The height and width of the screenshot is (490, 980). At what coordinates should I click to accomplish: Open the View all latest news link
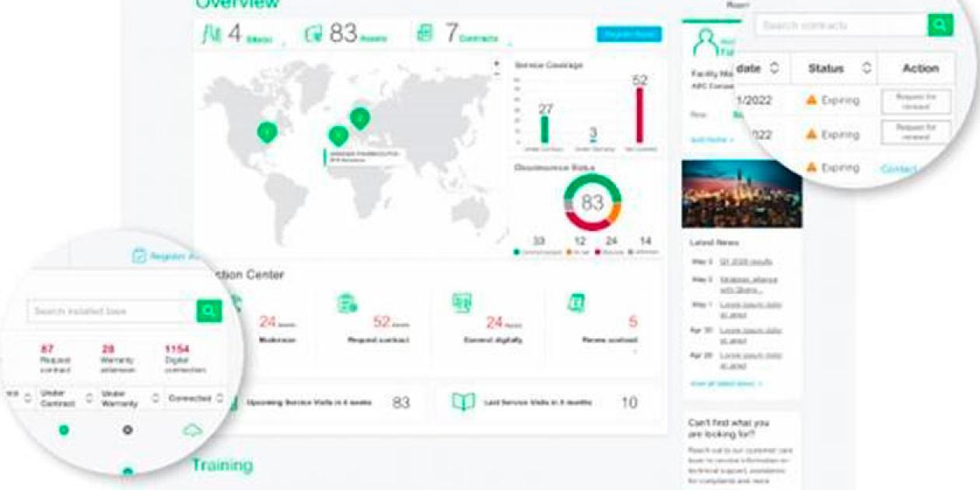(x=726, y=383)
